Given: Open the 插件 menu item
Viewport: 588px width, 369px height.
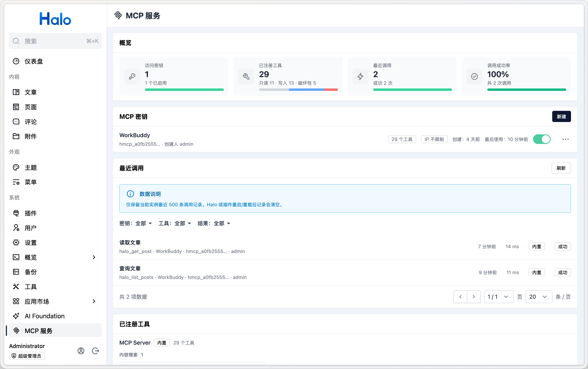Looking at the screenshot, I should click(55, 213).
